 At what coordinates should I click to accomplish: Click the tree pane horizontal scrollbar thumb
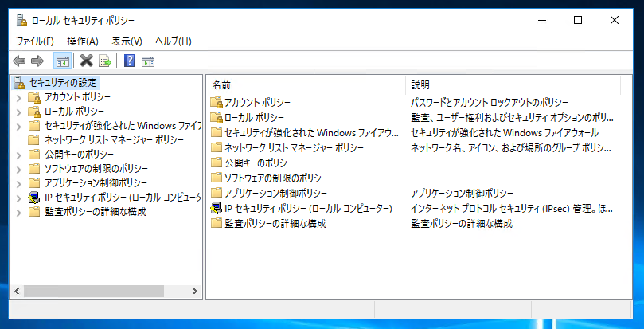pyautogui.click(x=94, y=292)
